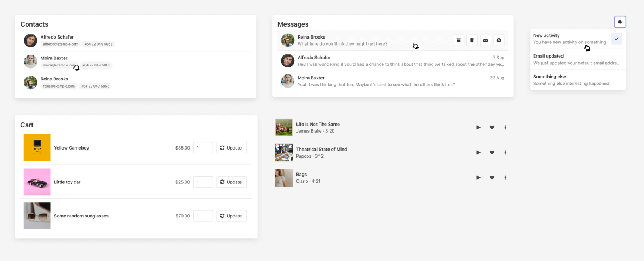Image resolution: width=644 pixels, height=261 pixels.
Task: Click the envelope icon on Reina's message
Action: coord(485,40)
